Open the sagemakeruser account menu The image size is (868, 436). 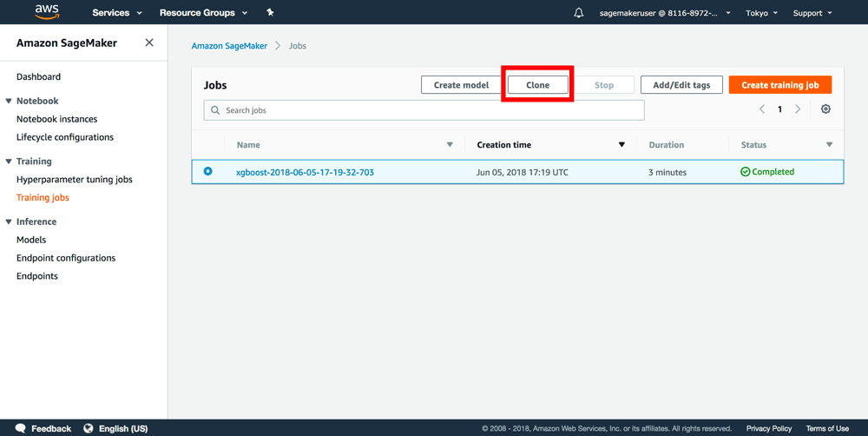(x=665, y=13)
